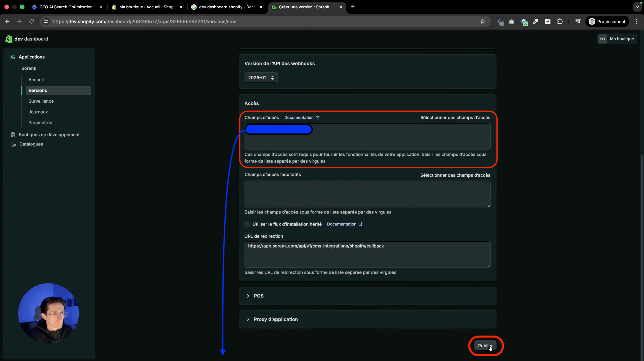Close the Créer une version Sorank tab
644x361 pixels.
[341, 7]
